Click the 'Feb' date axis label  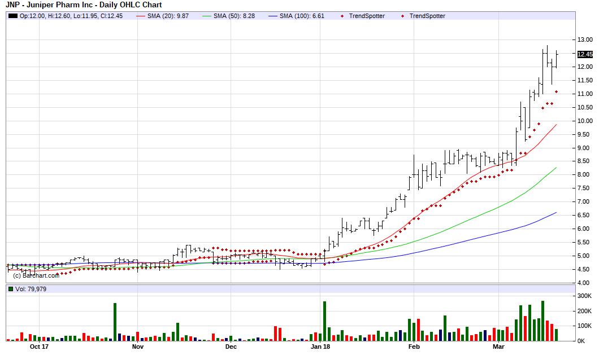(414, 347)
